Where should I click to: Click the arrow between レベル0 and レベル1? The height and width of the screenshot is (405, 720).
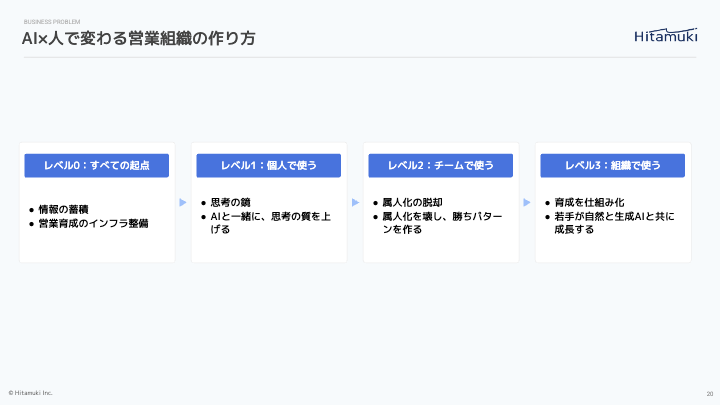click(x=183, y=202)
